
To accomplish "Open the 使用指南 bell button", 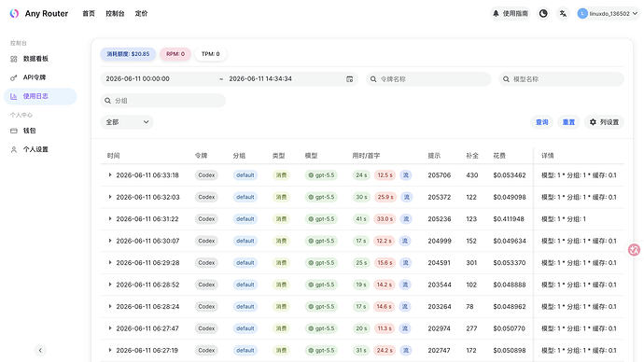I will click(x=511, y=14).
